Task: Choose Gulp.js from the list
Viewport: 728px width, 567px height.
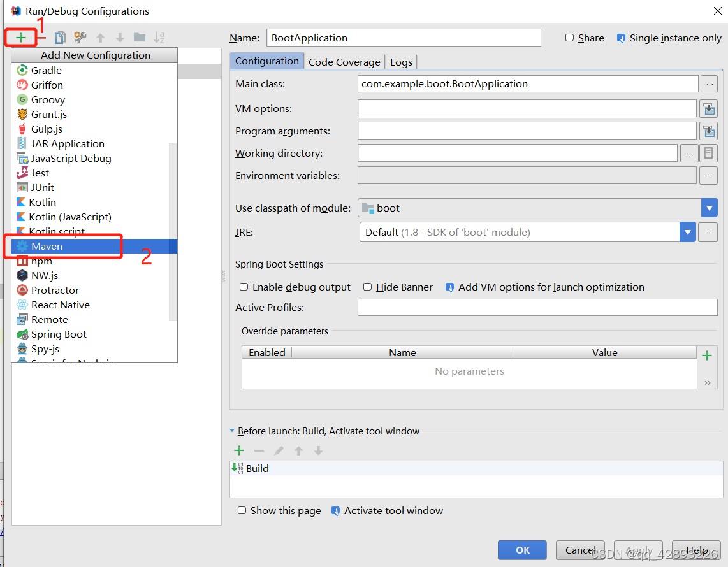Action: (x=94, y=129)
